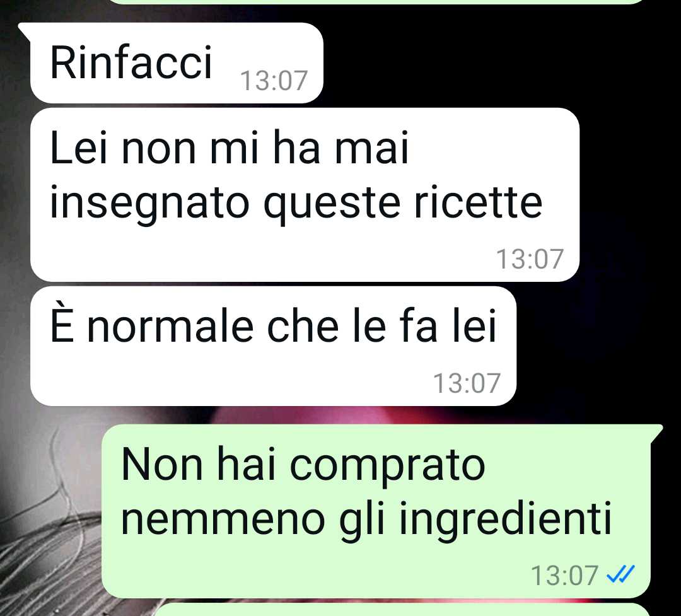Image resolution: width=681 pixels, height=616 pixels.
Task: Tap the timestamp under "insegnato queste ricette"
Action: coord(530,259)
